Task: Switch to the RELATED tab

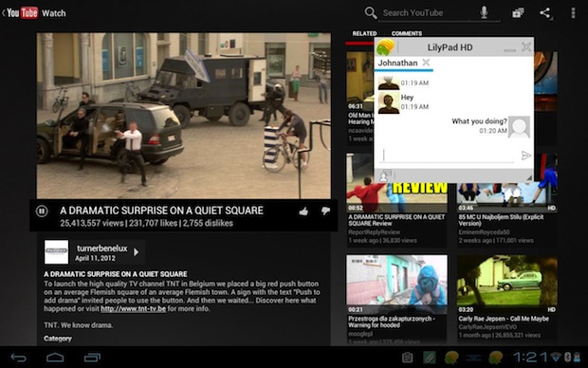Action: point(364,33)
